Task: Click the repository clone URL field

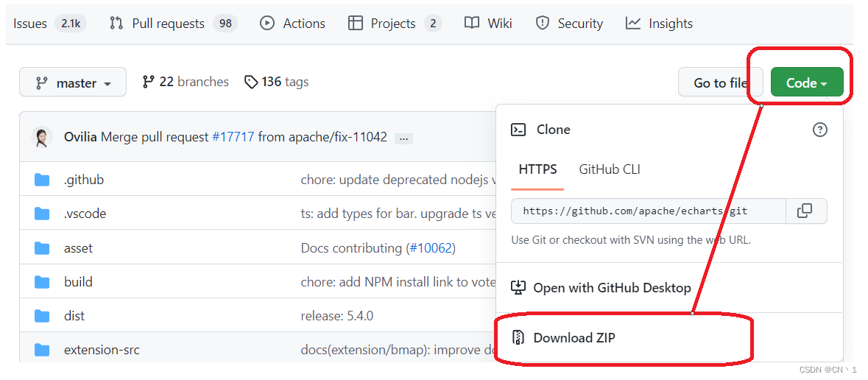Action: click(x=648, y=211)
